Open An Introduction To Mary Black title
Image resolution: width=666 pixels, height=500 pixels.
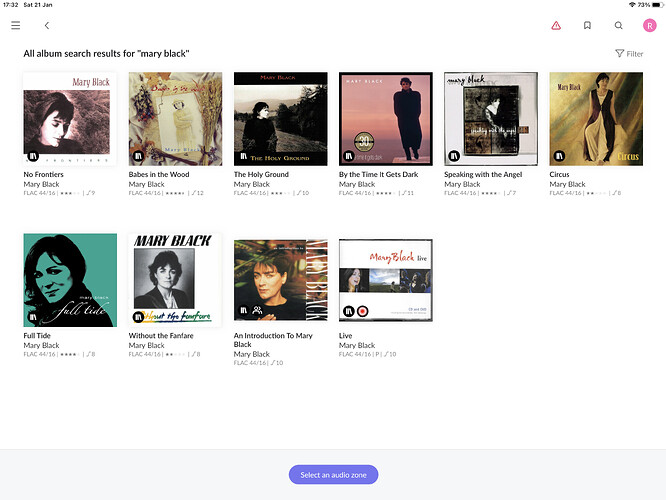tap(273, 339)
